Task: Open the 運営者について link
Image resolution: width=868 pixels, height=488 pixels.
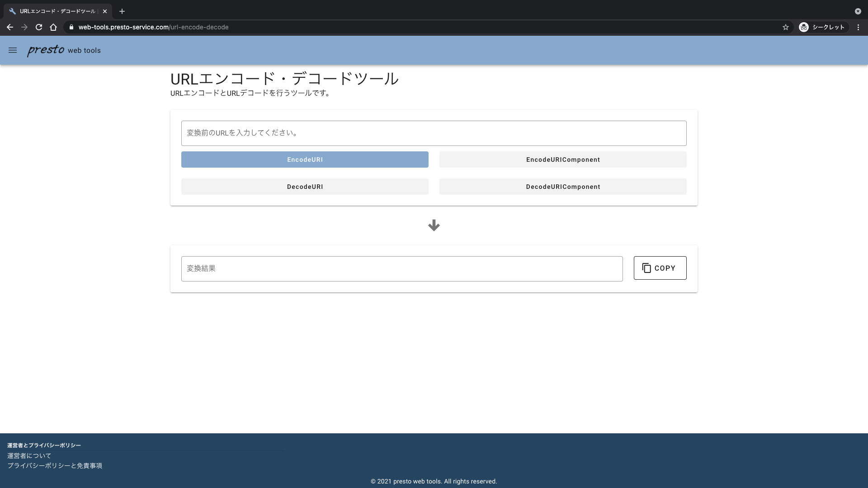Action: (29, 456)
